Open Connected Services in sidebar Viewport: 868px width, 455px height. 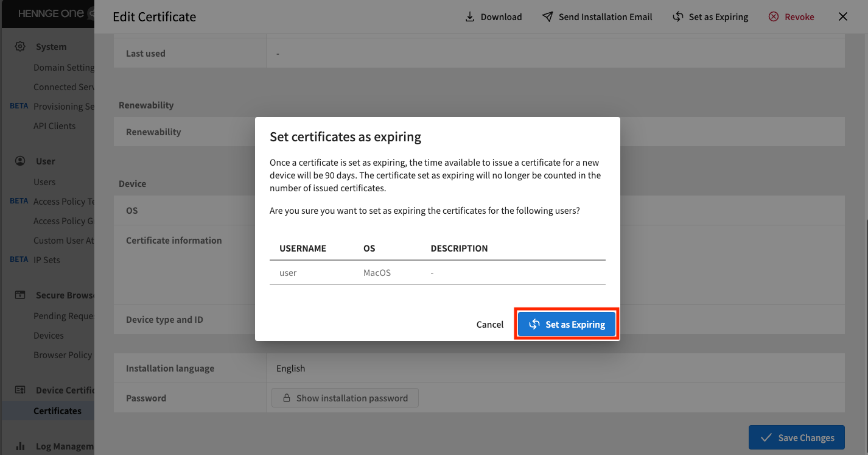click(64, 87)
